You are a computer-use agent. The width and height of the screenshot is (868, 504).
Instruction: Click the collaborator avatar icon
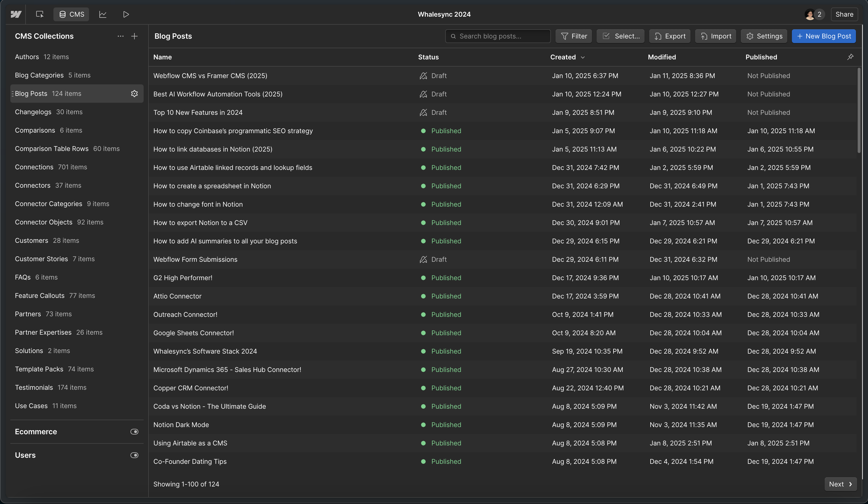(x=810, y=14)
